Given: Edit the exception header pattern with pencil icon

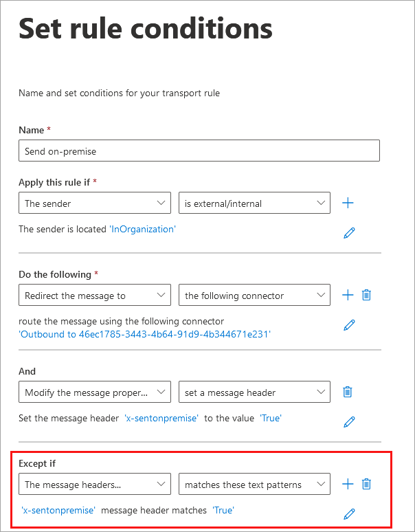Looking at the screenshot, I should [x=349, y=513].
